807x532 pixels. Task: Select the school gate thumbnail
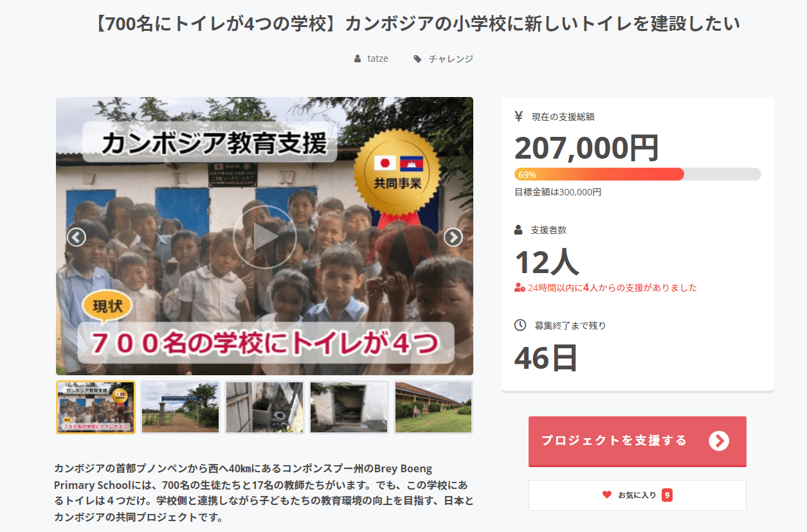pos(180,407)
